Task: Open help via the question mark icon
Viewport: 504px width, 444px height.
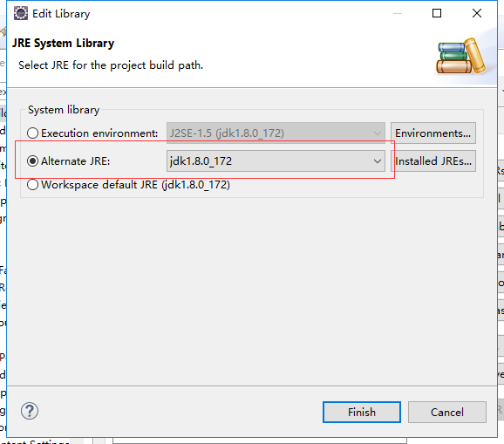Action: click(30, 411)
